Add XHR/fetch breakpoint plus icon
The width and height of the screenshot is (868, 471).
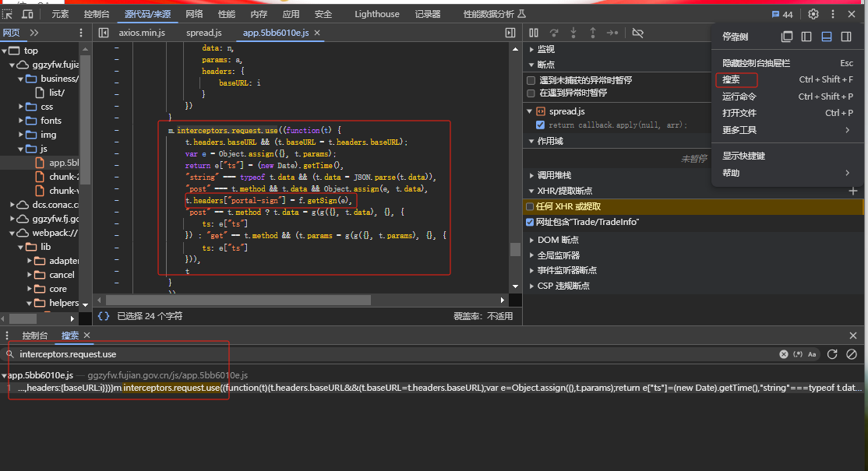point(853,191)
